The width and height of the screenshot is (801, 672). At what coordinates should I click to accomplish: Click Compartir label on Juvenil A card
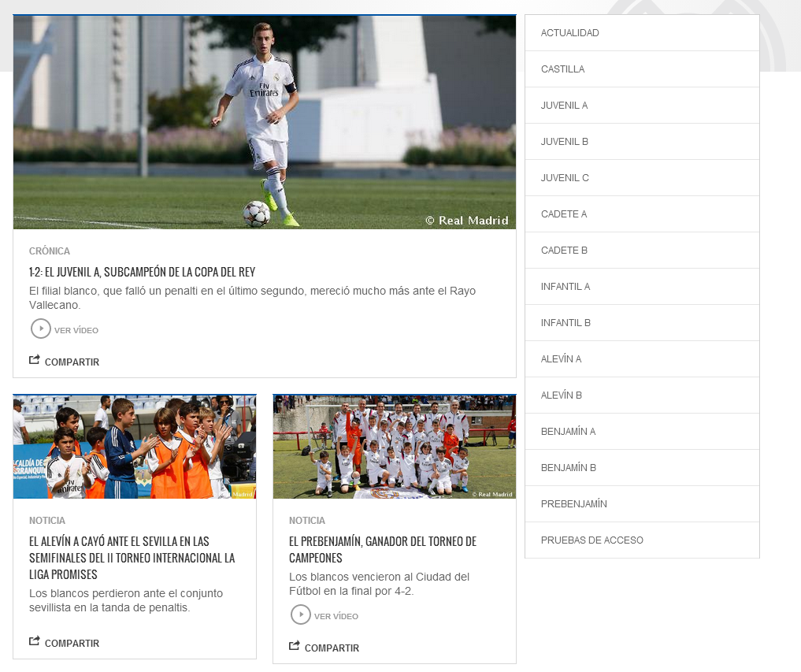tap(72, 362)
